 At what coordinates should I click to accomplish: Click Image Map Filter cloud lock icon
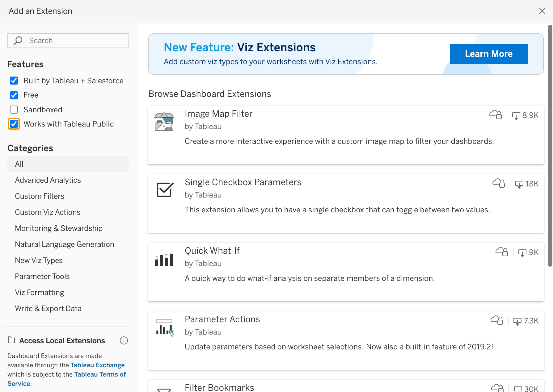pyautogui.click(x=496, y=115)
